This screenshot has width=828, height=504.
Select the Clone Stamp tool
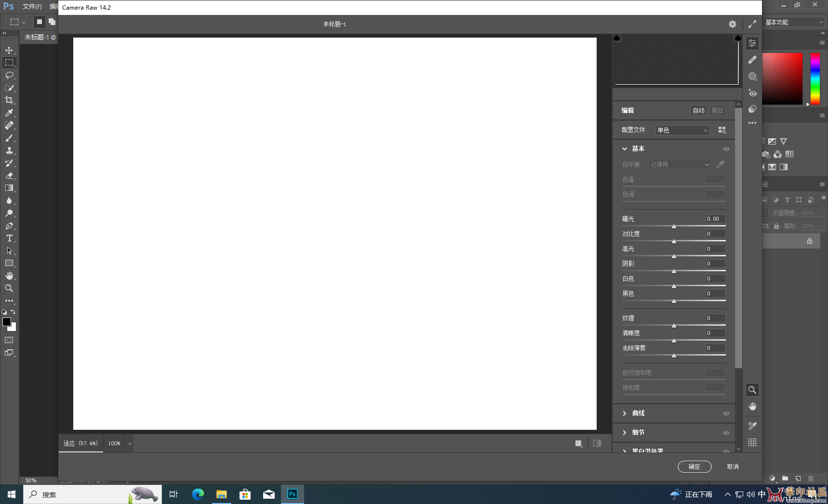(x=9, y=150)
